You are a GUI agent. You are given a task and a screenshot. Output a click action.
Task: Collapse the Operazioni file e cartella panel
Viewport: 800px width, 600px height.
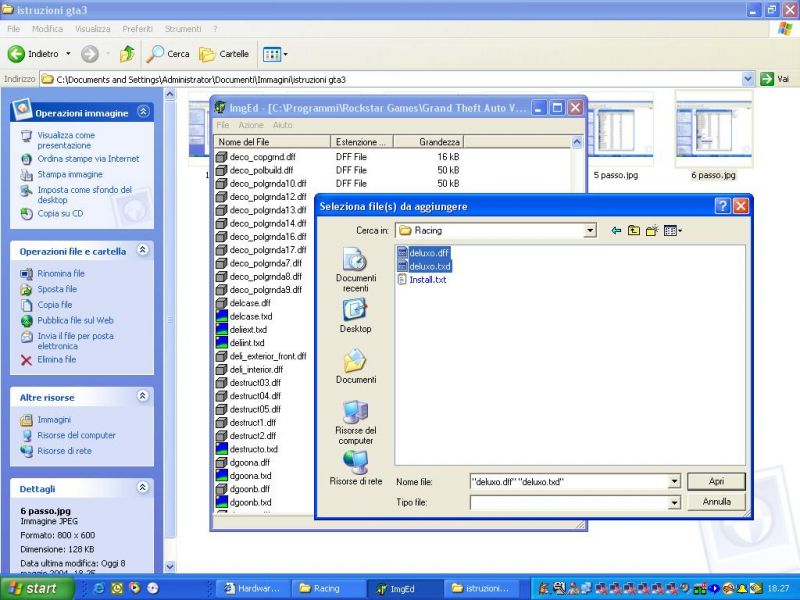point(143,249)
